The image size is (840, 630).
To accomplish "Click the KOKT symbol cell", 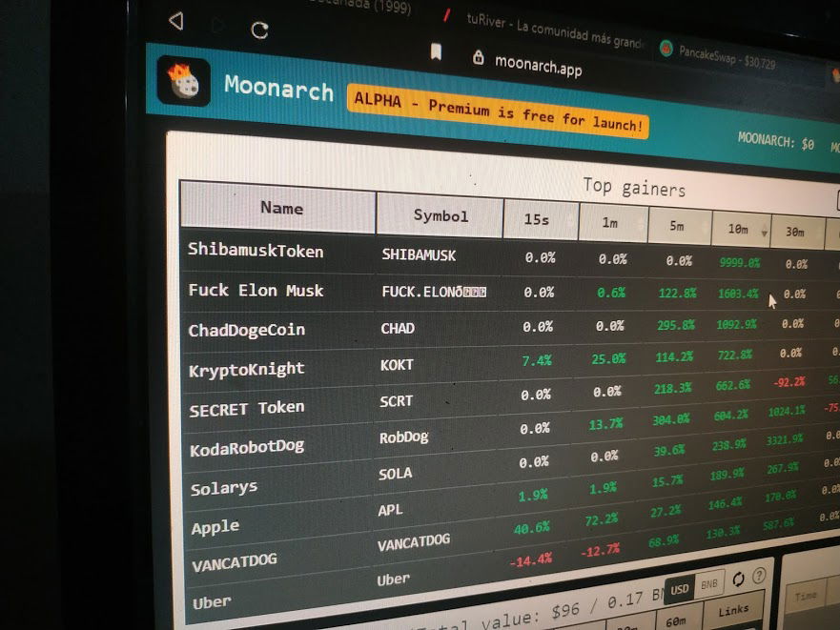I will click(x=397, y=365).
